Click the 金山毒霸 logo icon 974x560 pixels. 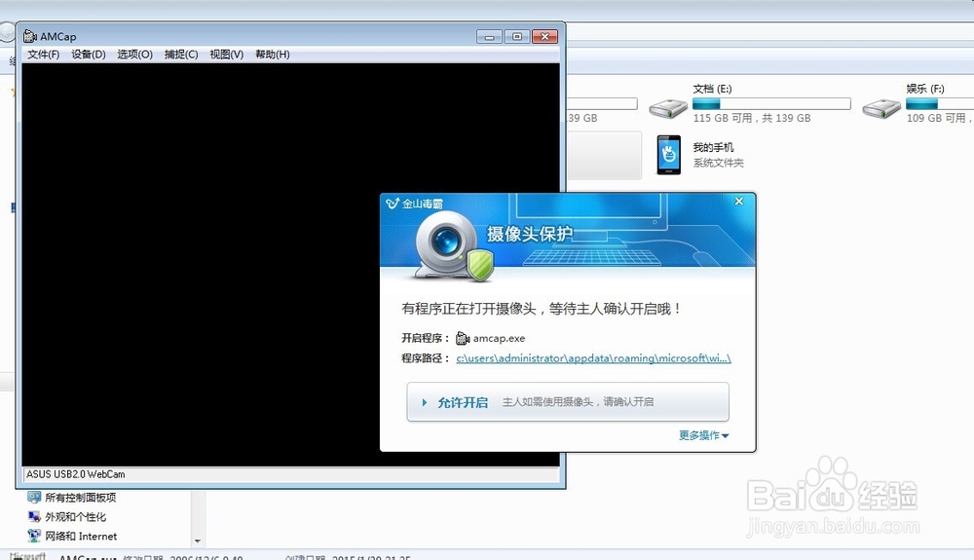tap(392, 204)
